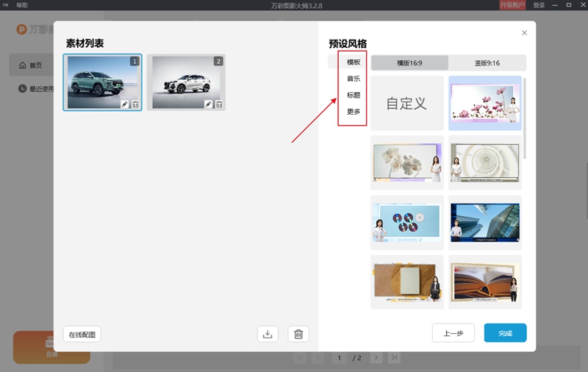Screen dimensions: 588x372
Task: Click the download icon button below material list
Action: click(268, 334)
